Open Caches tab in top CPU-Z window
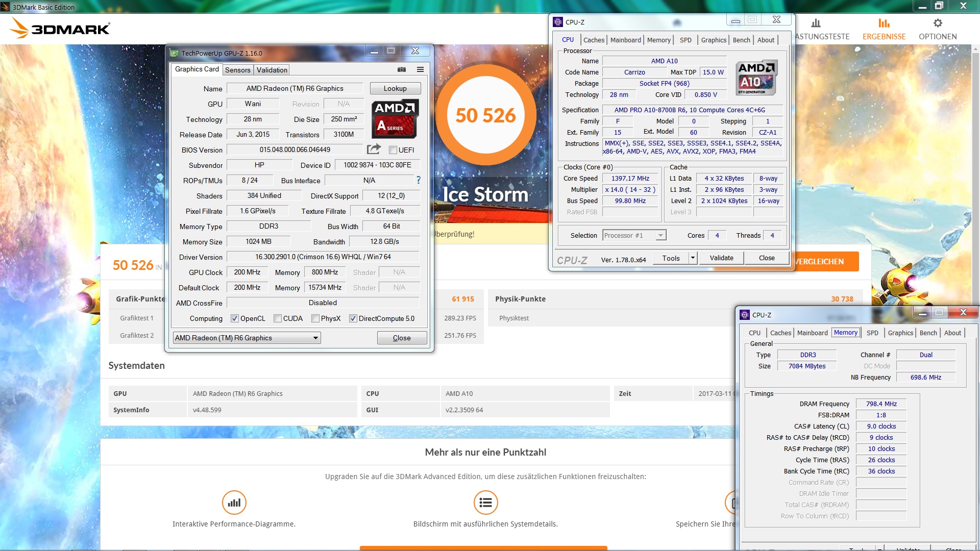 click(594, 40)
